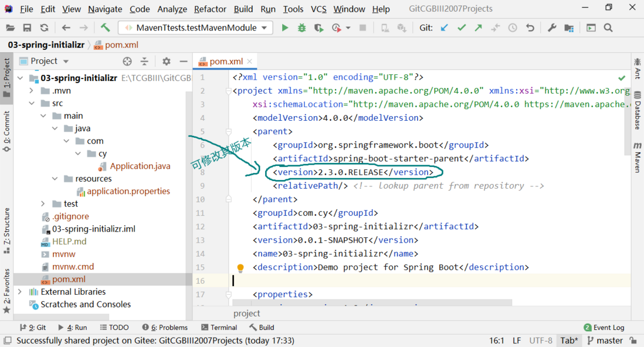The width and height of the screenshot is (644, 347).
Task: Click the project breadcrumb below the editor
Action: (246, 314)
